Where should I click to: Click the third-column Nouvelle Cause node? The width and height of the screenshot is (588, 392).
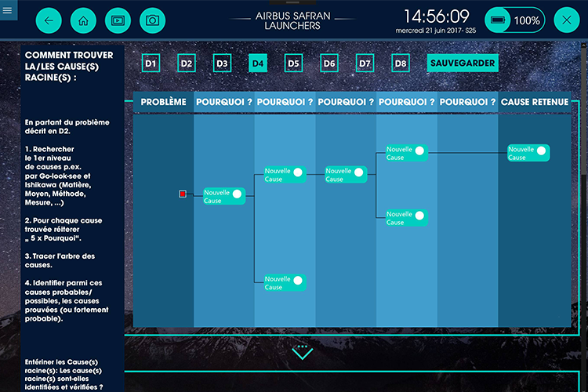[345, 174]
